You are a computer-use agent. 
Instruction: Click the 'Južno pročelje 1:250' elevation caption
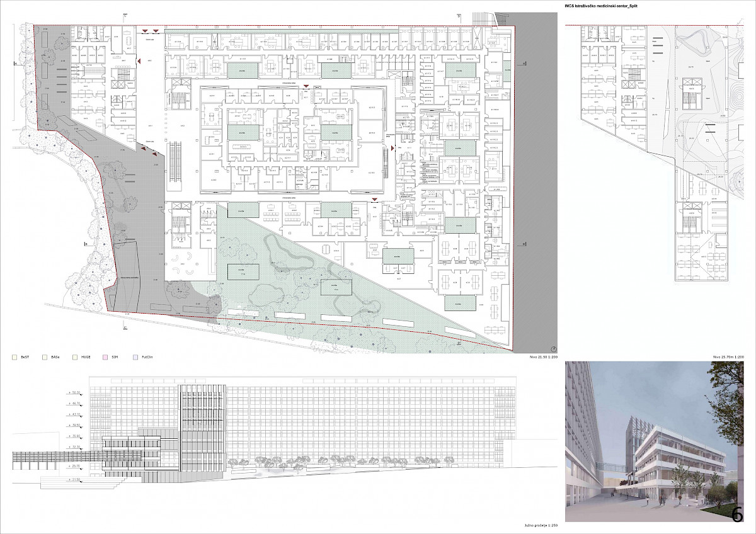[x=541, y=526]
